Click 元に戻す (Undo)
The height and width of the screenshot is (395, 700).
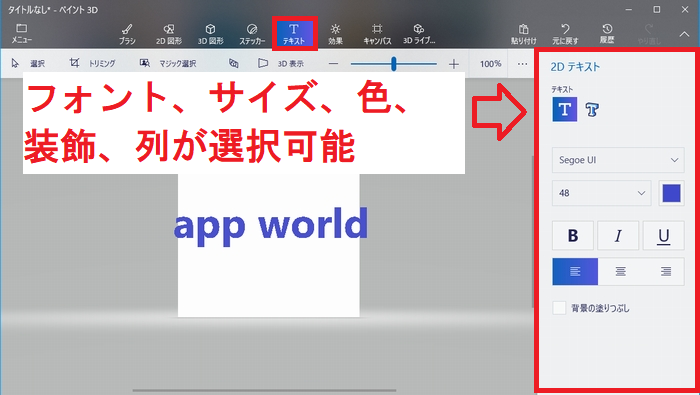[565, 34]
